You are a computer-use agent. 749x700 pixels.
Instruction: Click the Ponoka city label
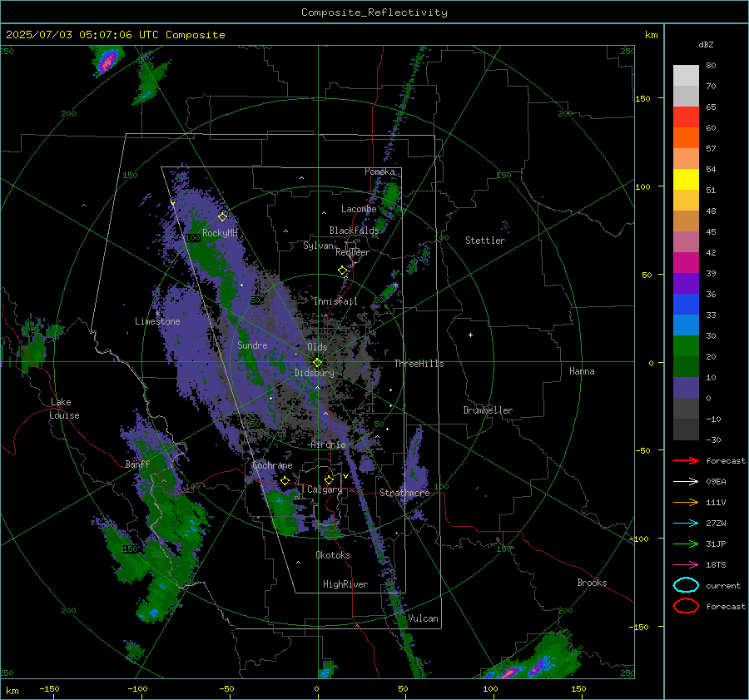379,171
